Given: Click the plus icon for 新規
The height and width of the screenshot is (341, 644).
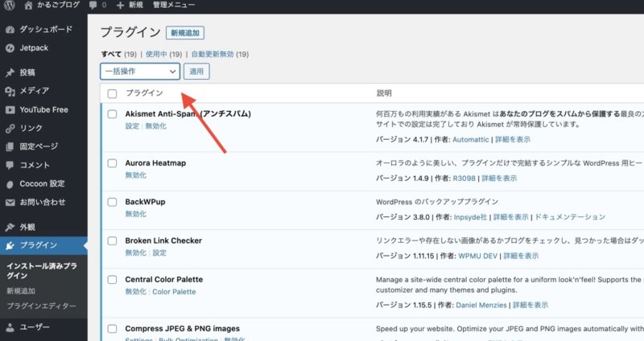Looking at the screenshot, I should 120,6.
